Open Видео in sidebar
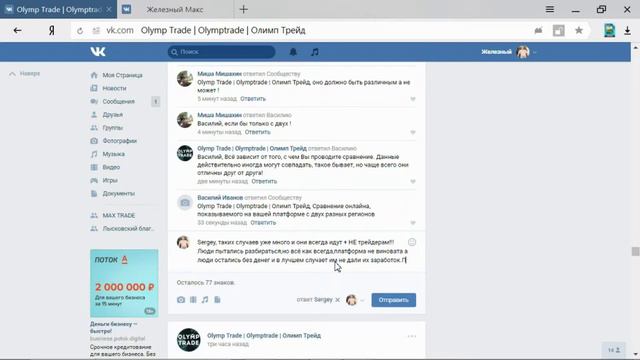 tap(111, 167)
